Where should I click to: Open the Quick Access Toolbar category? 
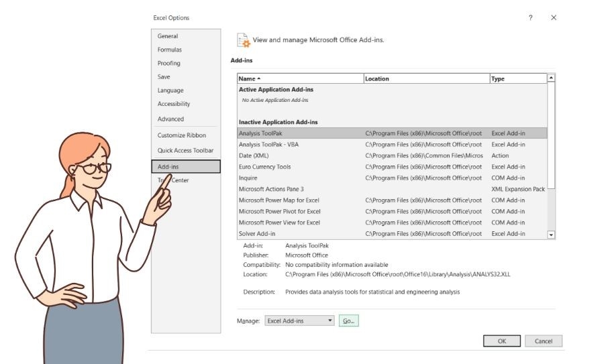(185, 150)
